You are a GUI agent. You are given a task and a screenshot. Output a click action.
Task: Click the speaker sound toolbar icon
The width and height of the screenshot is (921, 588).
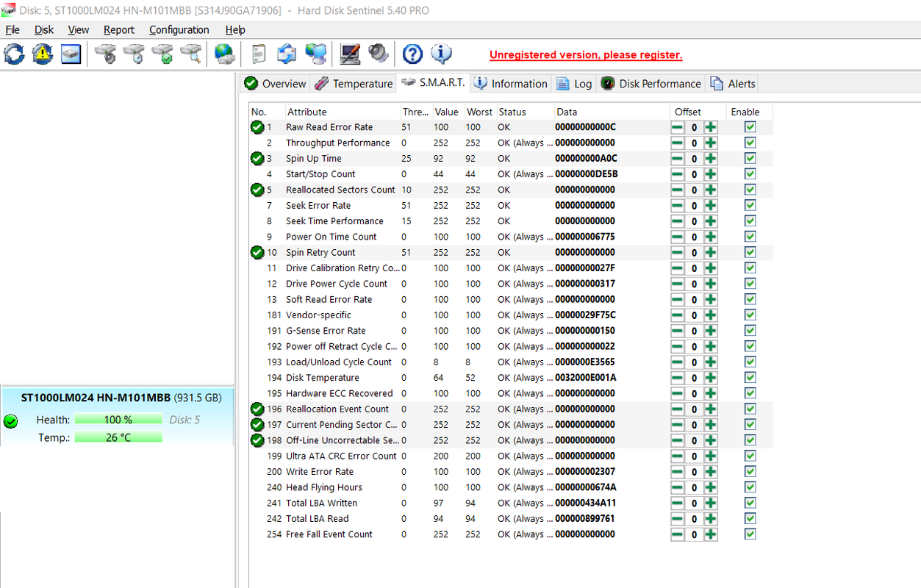click(378, 54)
